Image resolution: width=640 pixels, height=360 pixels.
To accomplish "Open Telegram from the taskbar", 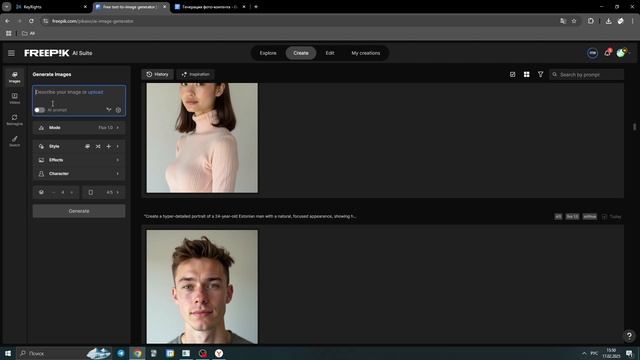I will pyautogui.click(x=121, y=353).
